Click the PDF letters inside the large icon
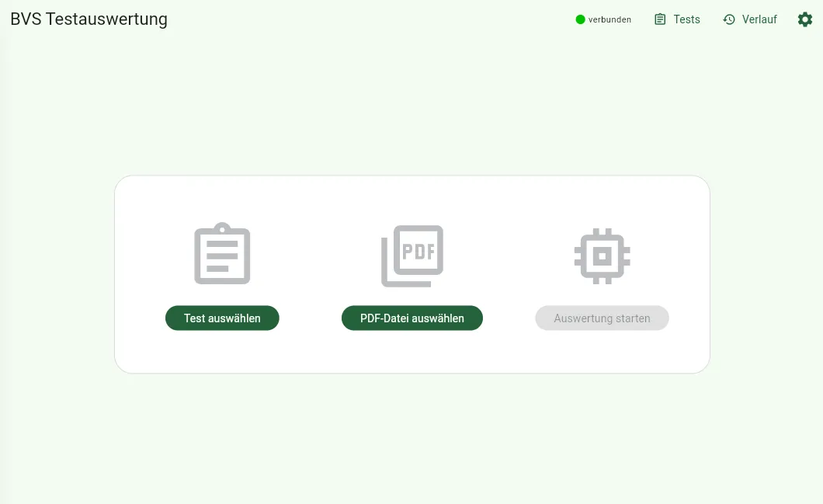This screenshot has width=823, height=504. [x=419, y=252]
